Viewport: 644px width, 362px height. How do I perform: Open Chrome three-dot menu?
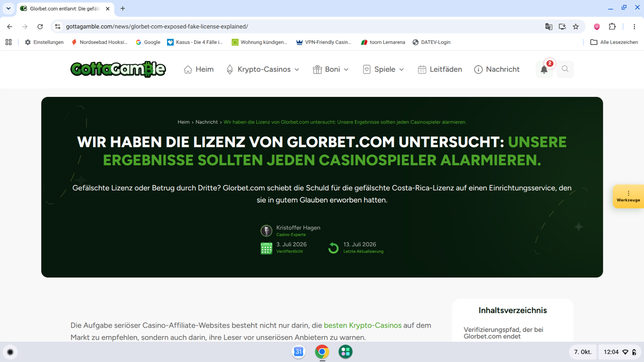[634, 27]
